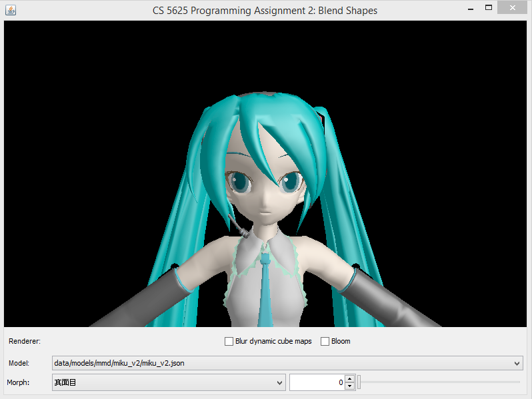This screenshot has width=532, height=399.
Task: Click the window title bar text
Action: tap(265, 10)
